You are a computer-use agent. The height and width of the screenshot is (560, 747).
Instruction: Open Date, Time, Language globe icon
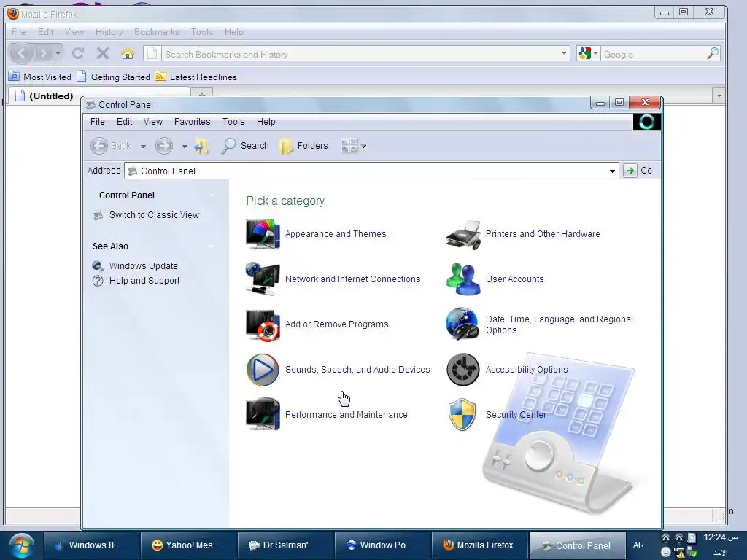pos(463,324)
